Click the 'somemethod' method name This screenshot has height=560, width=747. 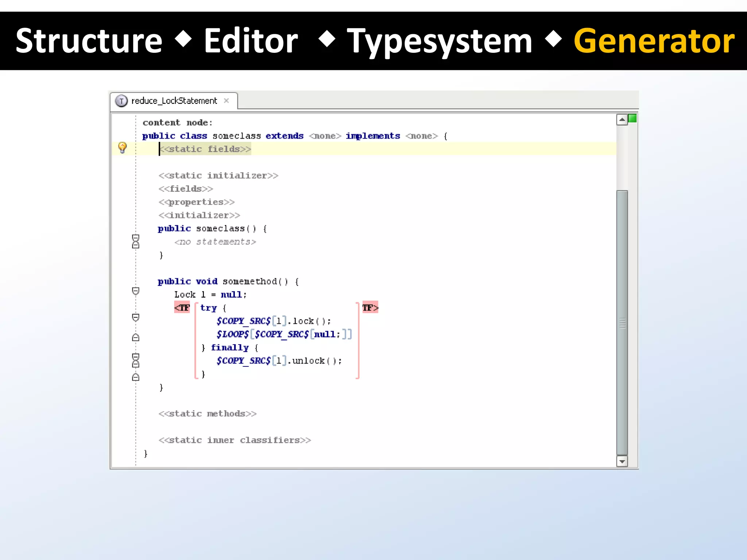(250, 281)
